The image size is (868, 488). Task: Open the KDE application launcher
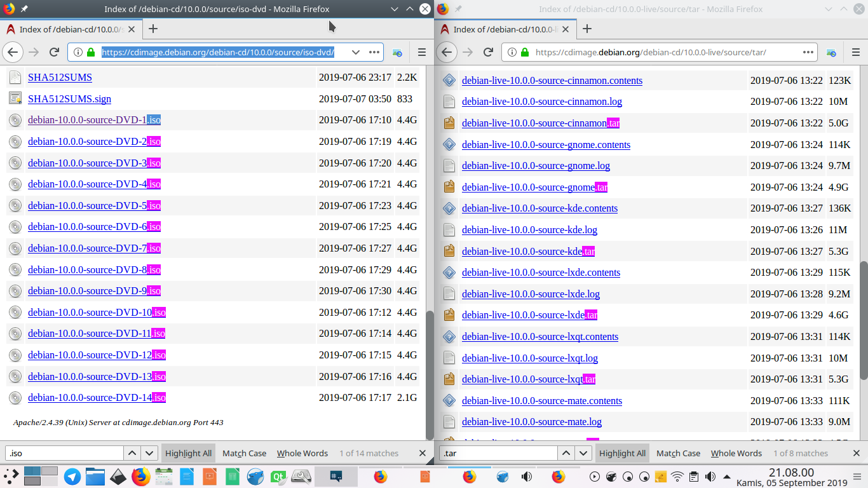point(11,477)
